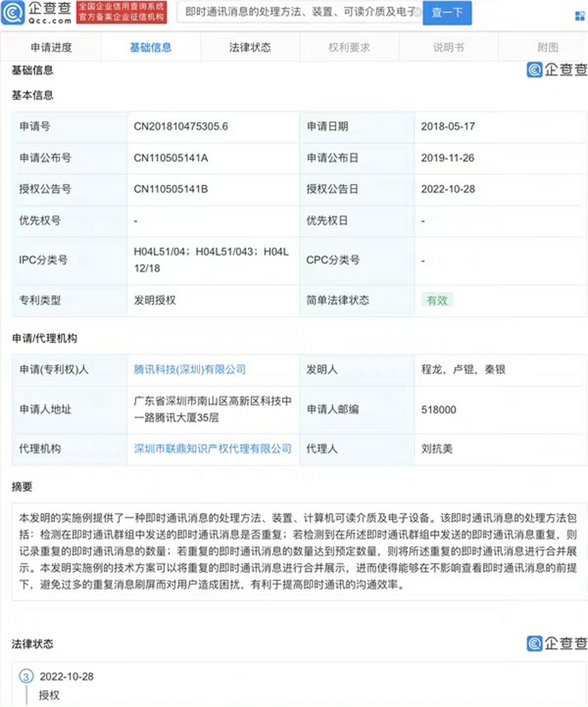Click the timeline date 2022-10-28

pyautogui.click(x=66, y=677)
